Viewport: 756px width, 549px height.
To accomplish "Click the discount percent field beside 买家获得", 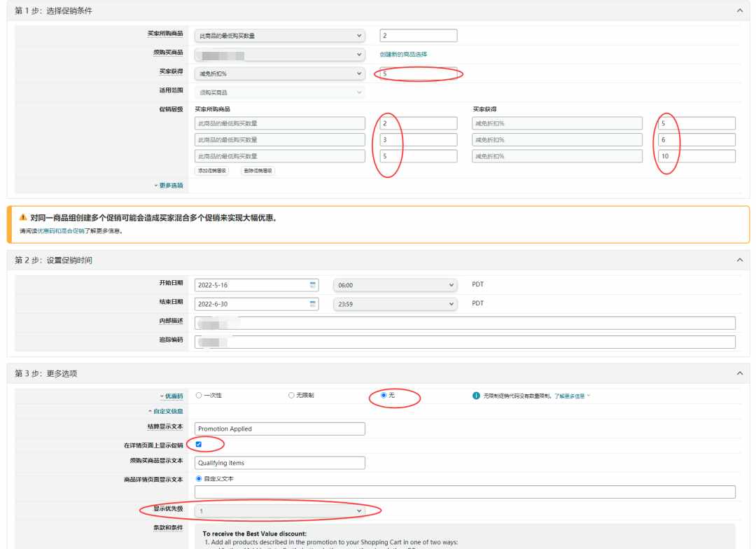I will (x=419, y=74).
